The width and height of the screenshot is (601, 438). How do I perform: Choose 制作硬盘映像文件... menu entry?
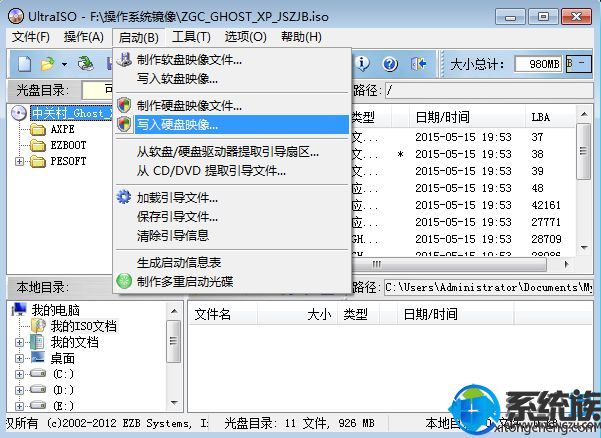tap(233, 105)
